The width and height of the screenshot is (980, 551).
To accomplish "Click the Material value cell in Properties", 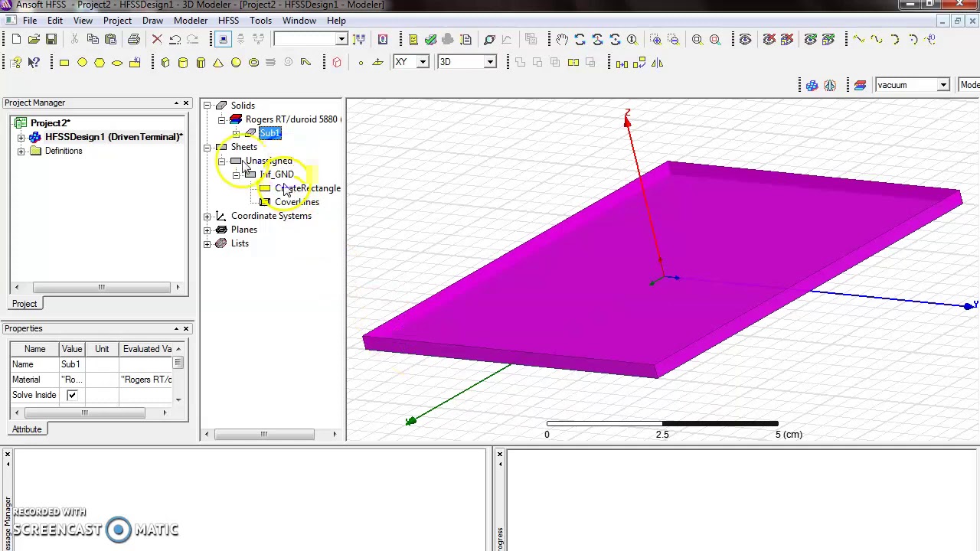I will [72, 380].
